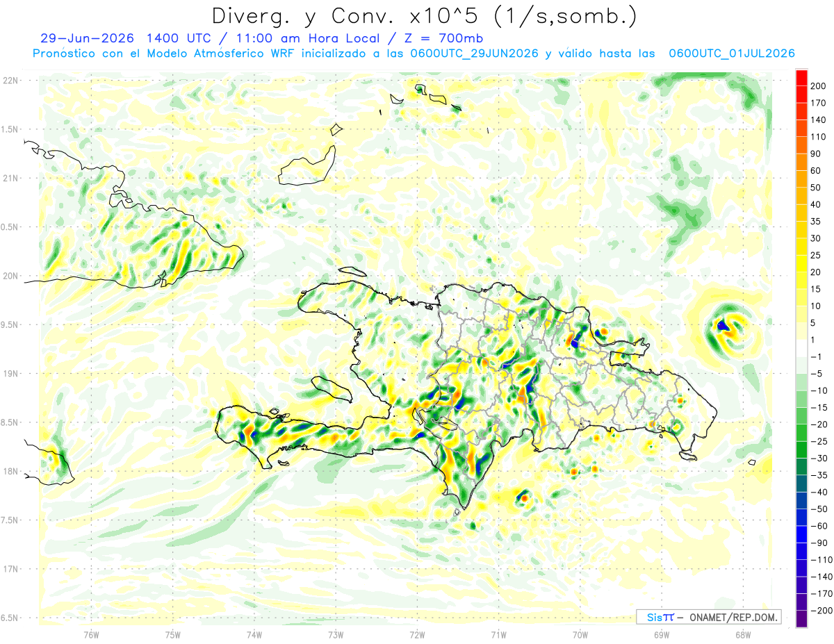Click the '0600UTC_29JUN2026' initialization timestamp

[475, 53]
